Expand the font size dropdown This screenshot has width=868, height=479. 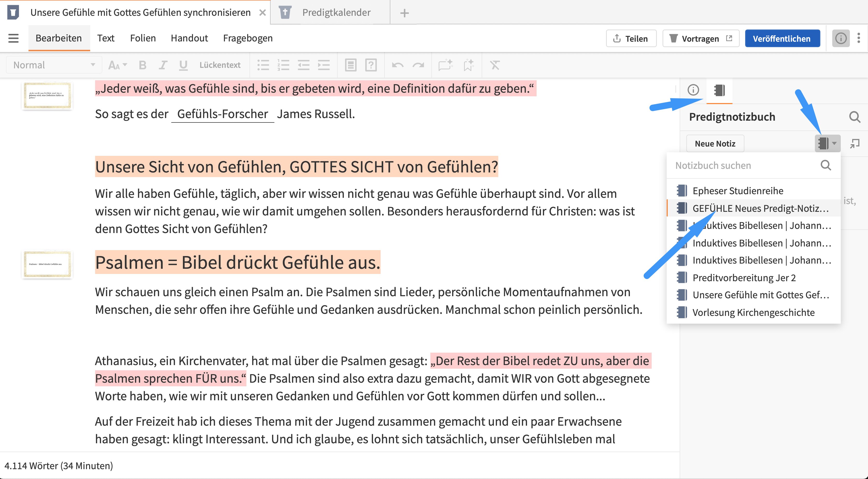[x=117, y=65]
